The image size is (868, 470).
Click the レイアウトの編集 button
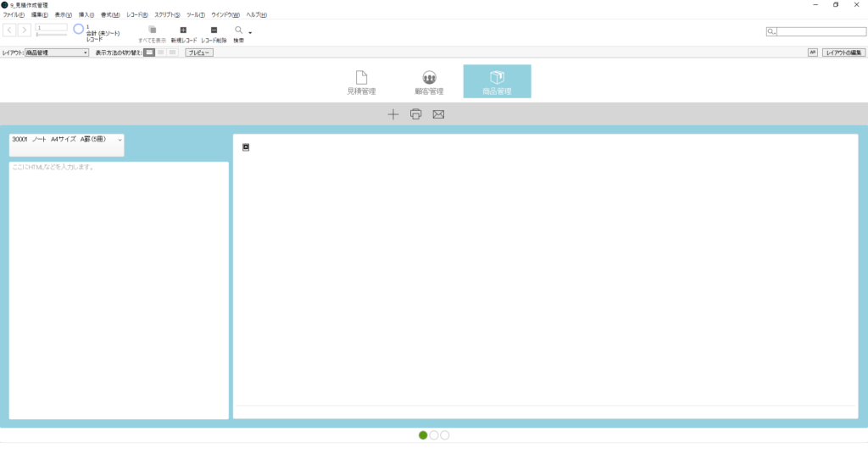(843, 53)
